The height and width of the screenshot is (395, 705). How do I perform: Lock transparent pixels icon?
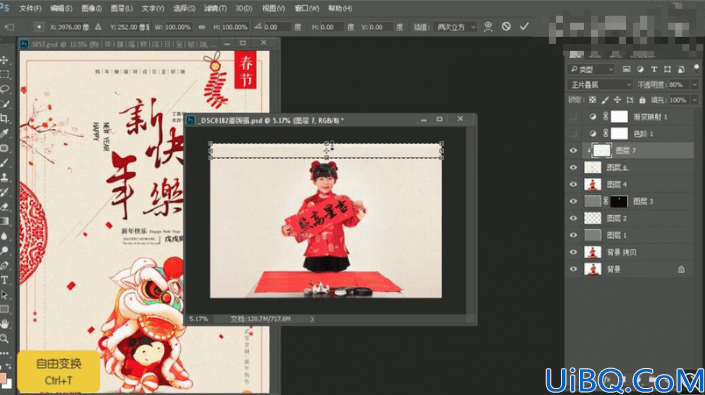tap(593, 100)
